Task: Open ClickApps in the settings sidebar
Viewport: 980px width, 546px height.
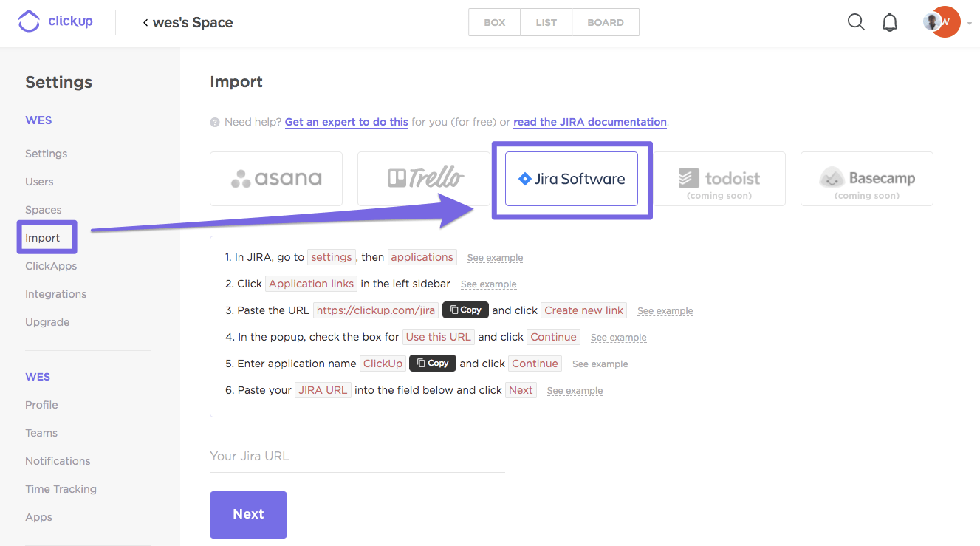Action: click(51, 266)
